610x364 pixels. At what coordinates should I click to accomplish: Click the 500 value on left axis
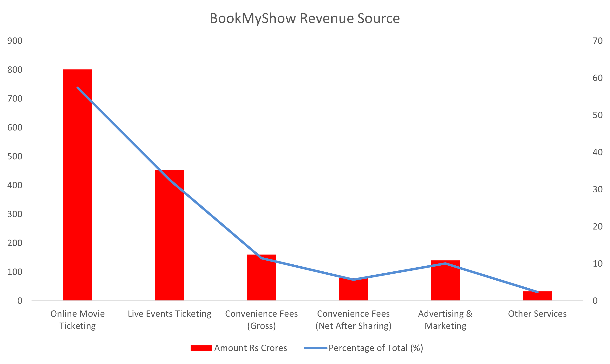[x=15, y=156]
